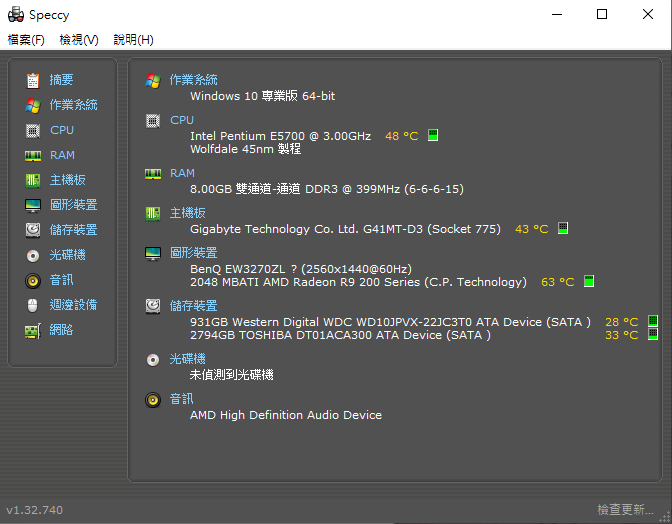672x524 pixels.
Task: Click chip icon beside CPU summary heading
Action: [x=153, y=121]
